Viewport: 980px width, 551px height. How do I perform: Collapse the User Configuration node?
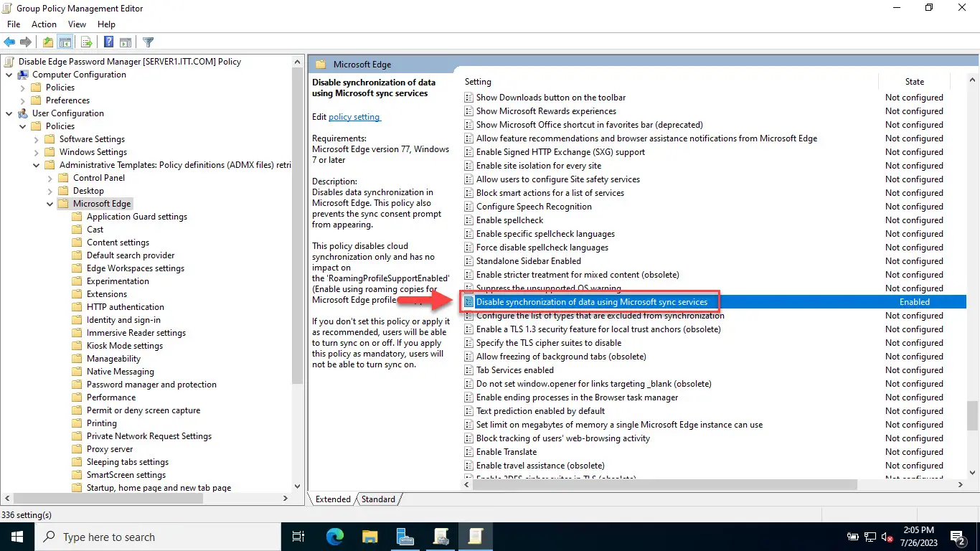click(9, 113)
